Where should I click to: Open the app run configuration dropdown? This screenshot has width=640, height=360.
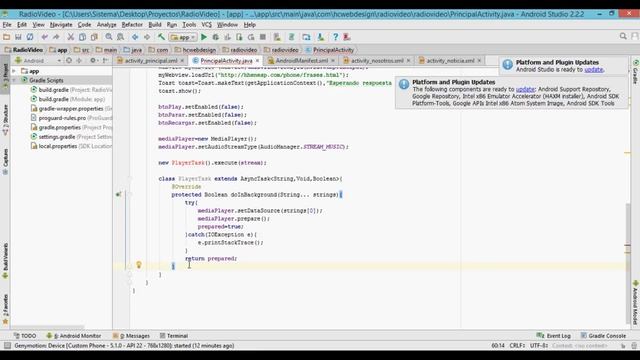pyautogui.click(x=183, y=37)
